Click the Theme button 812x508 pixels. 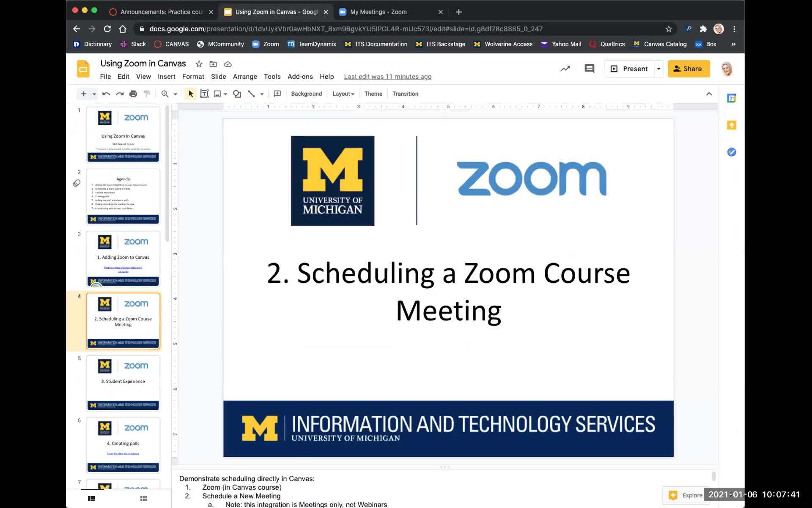tap(373, 94)
